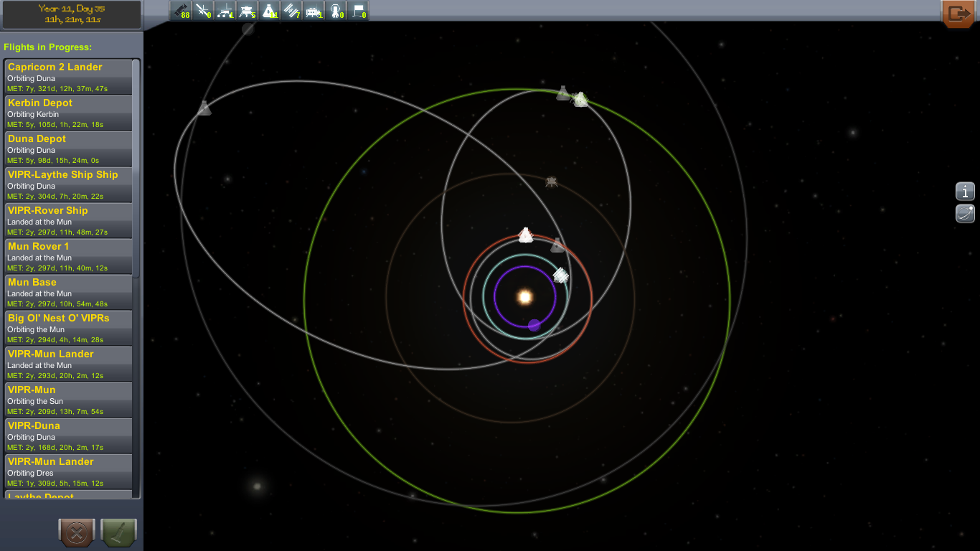This screenshot has height=551, width=980.
Task: Click the EVA kerbal filter icon
Action: [x=337, y=11]
